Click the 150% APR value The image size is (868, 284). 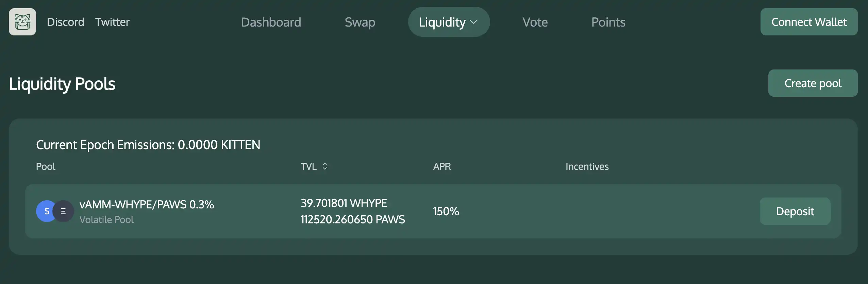pos(446,211)
